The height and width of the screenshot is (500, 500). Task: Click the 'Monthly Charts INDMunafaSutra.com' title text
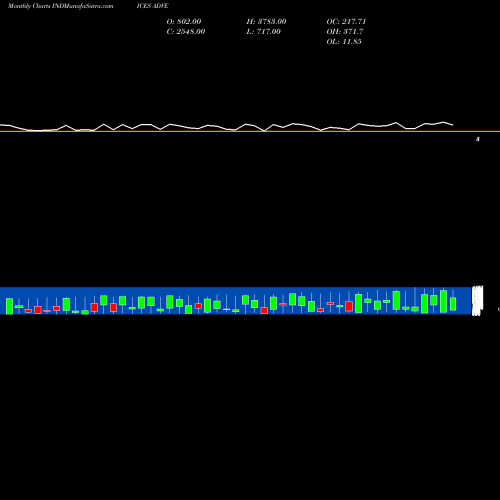click(x=60, y=6)
